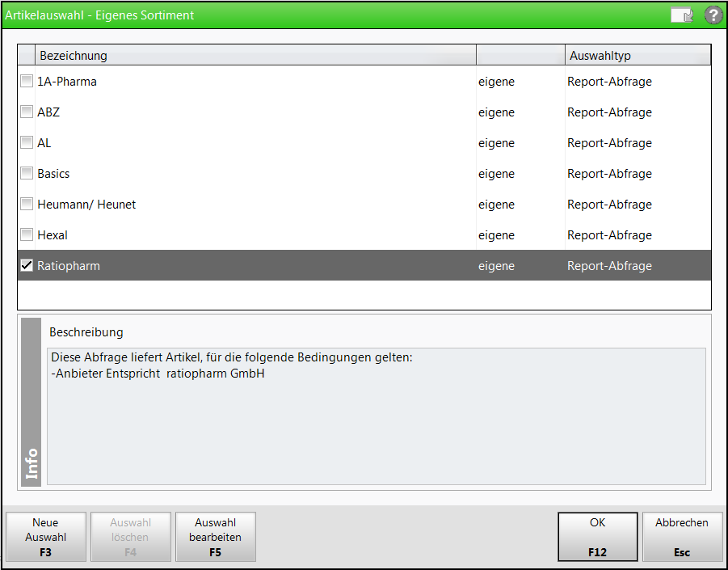
Task: Click 'eigene' in the Basics row
Action: tap(496, 174)
